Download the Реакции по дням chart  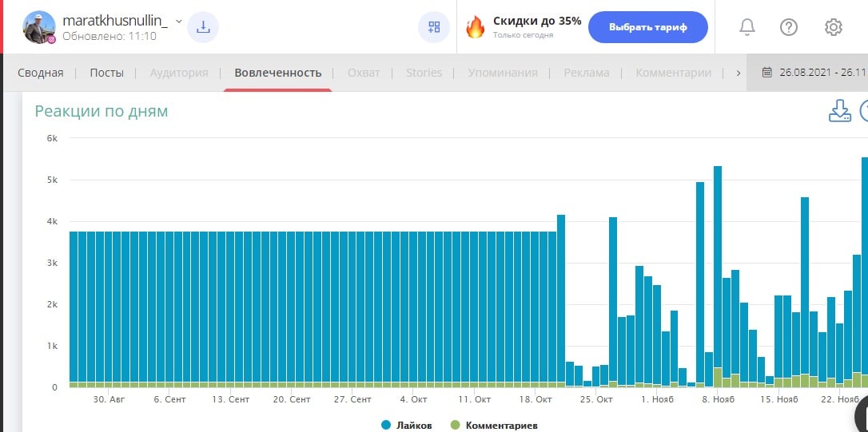tap(839, 111)
